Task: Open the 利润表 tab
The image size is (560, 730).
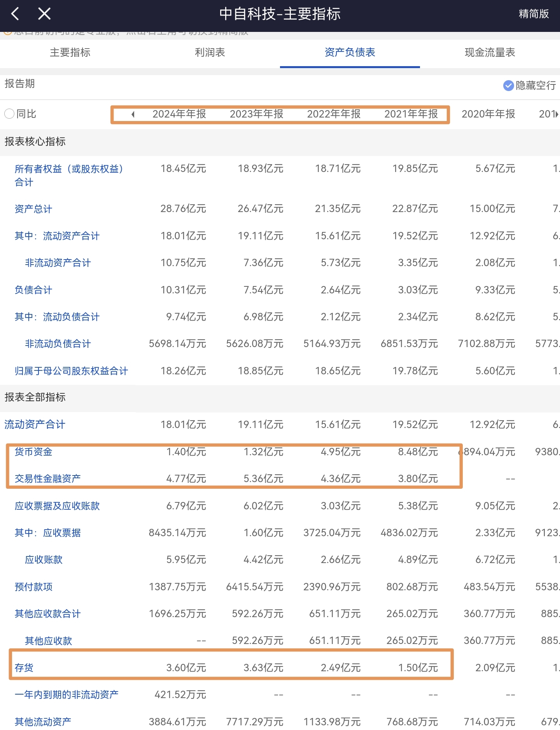Action: pos(210,53)
